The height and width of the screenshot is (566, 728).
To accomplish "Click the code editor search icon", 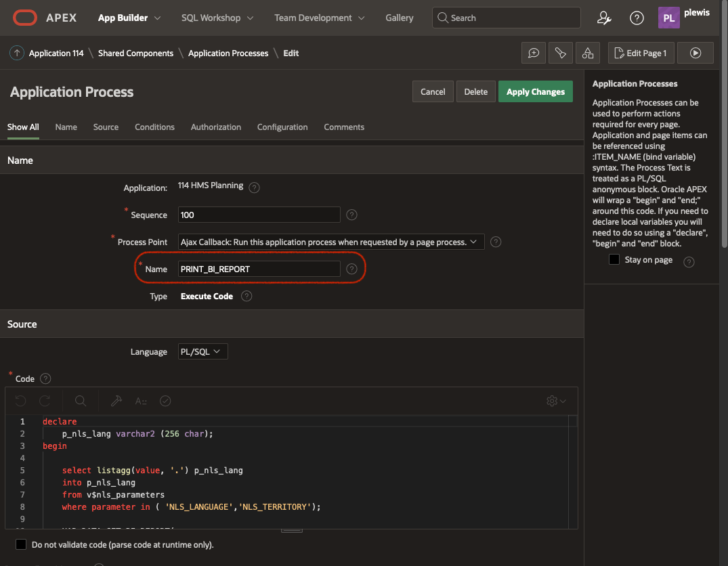I will coord(81,401).
